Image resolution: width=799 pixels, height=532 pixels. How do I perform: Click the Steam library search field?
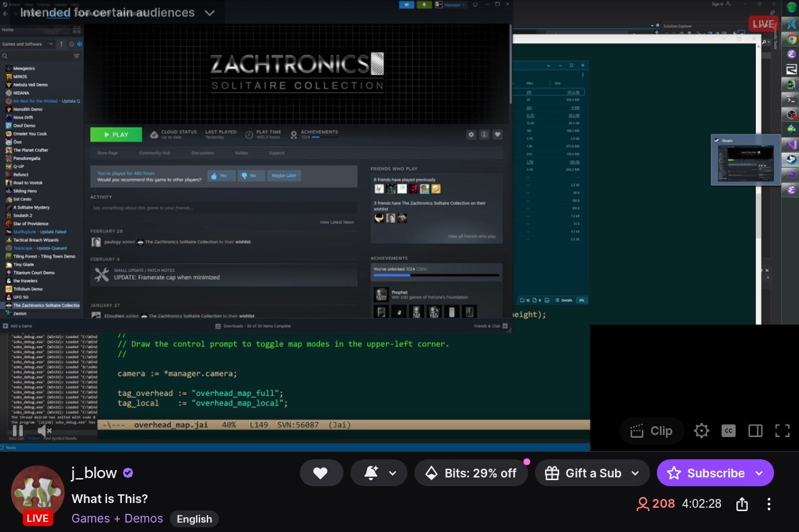point(36,56)
